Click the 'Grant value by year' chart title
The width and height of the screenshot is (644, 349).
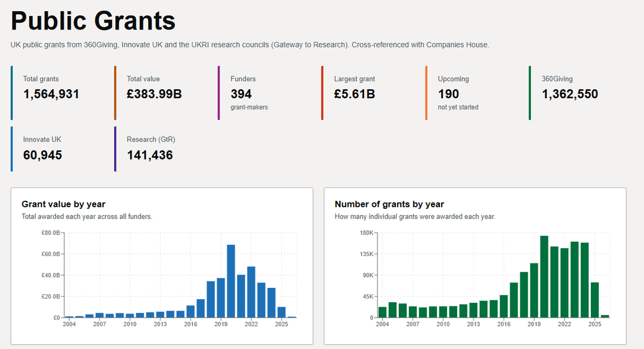click(x=63, y=204)
